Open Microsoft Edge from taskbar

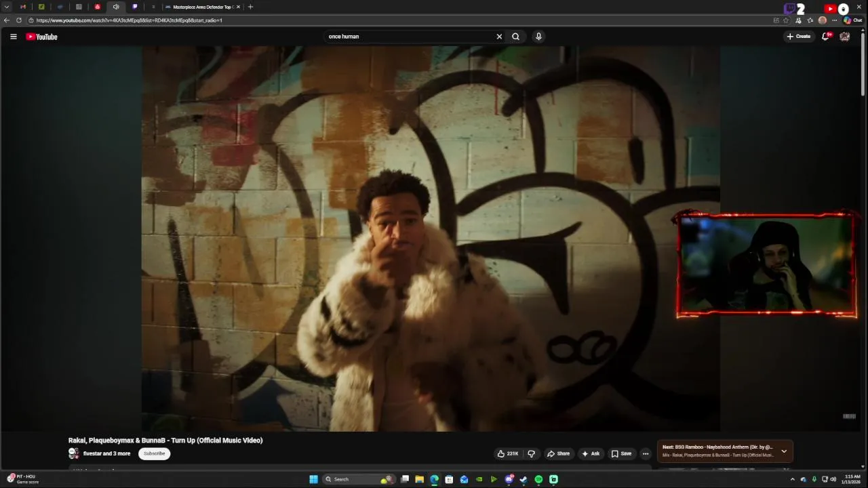coord(434,479)
